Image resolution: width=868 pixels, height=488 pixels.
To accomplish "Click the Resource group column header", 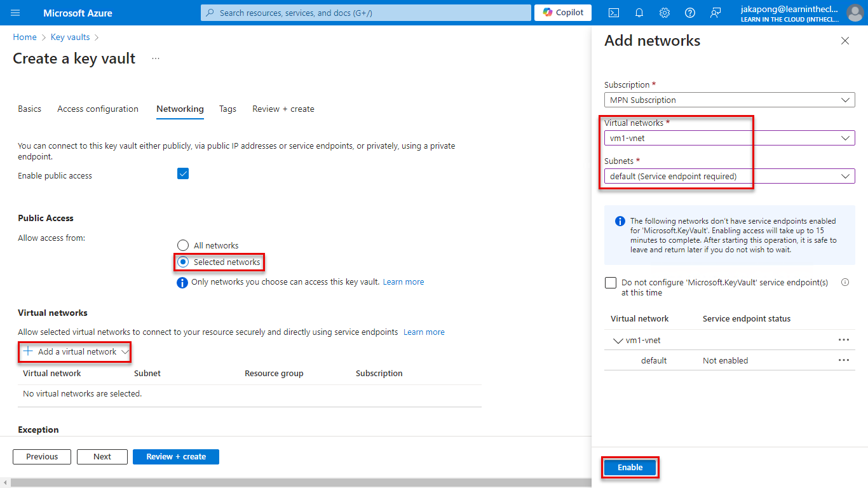I will tap(274, 373).
